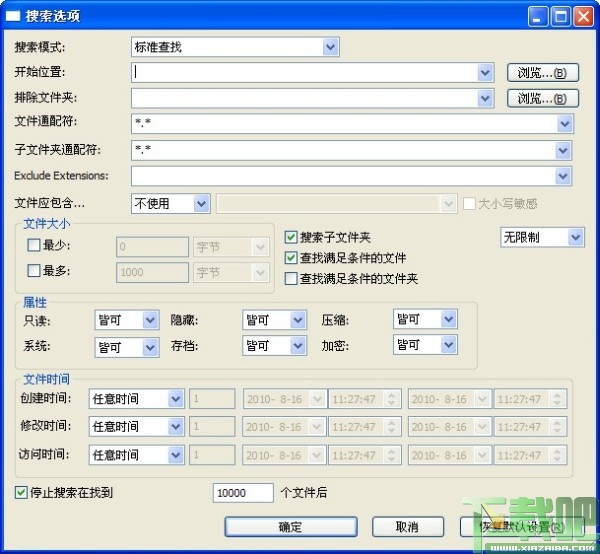Screen dimensions: 600x554
Task: Click the 取消 button
Action: click(408, 527)
